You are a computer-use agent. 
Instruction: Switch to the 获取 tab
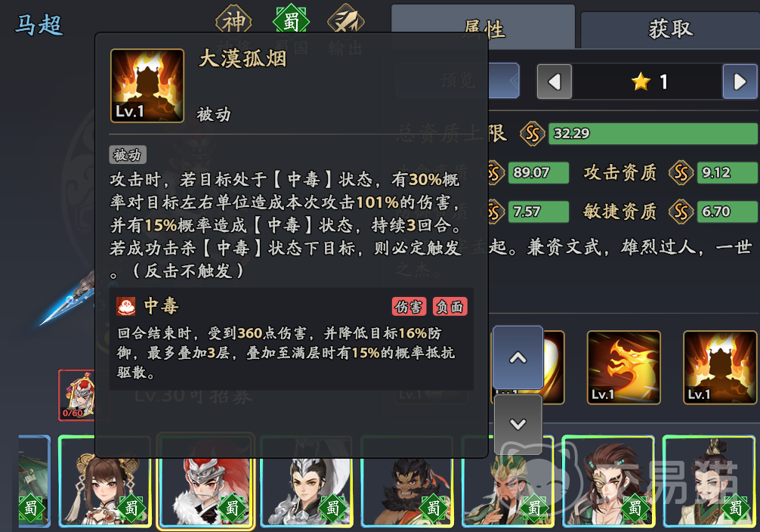(x=671, y=29)
